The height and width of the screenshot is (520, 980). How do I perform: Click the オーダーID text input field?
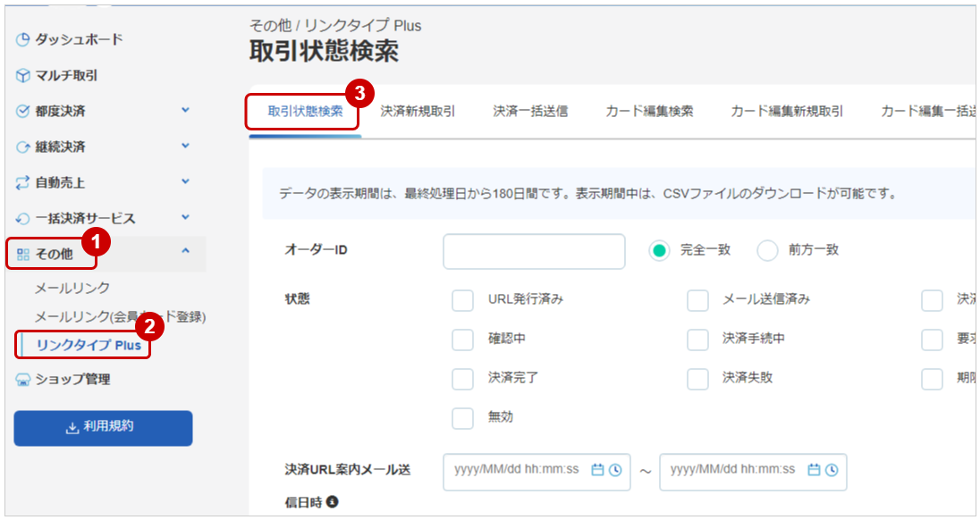(x=534, y=251)
